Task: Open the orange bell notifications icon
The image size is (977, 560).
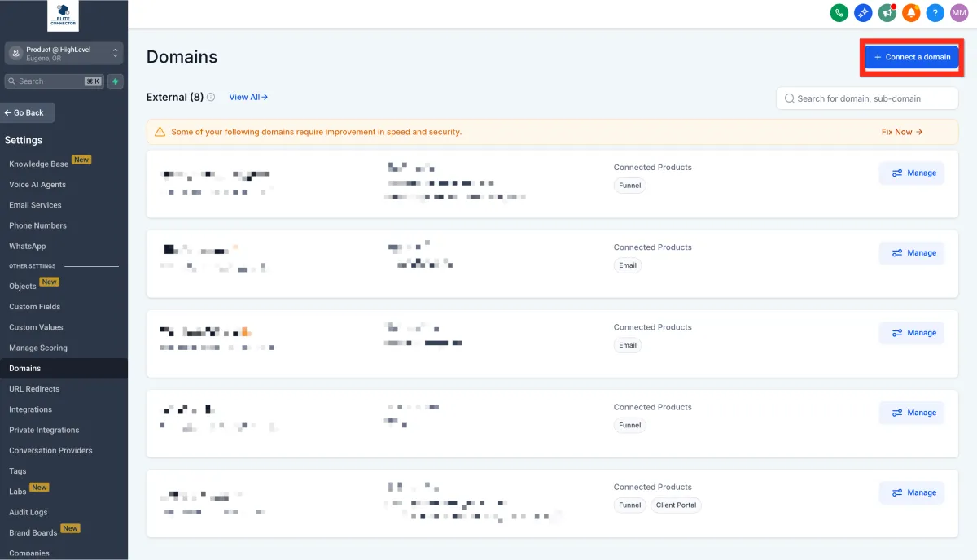Action: coord(911,13)
